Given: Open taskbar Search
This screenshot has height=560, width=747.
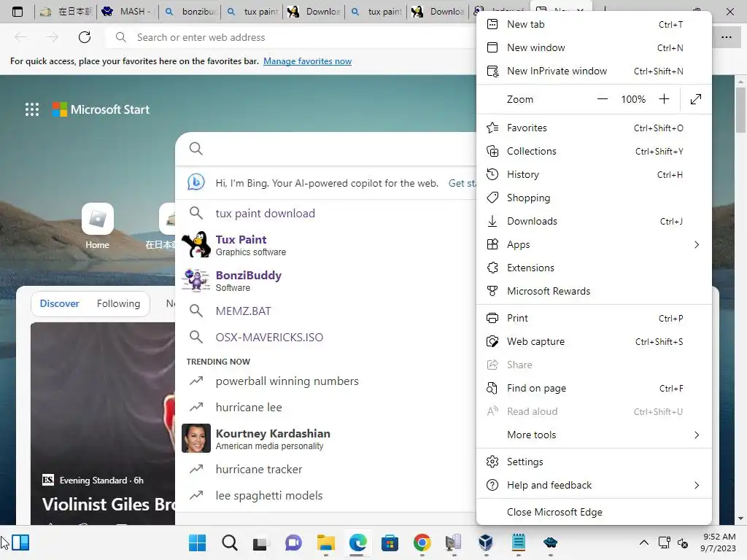Looking at the screenshot, I should pos(229,542).
